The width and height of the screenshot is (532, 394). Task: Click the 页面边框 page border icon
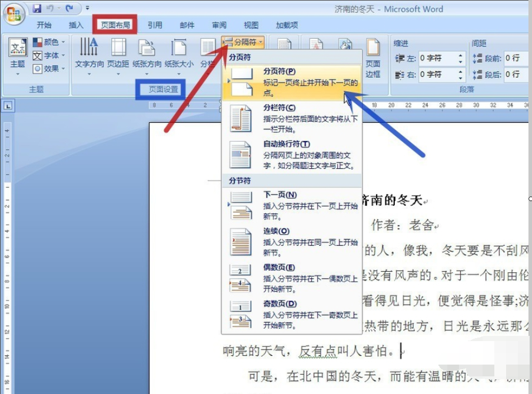coord(373,58)
